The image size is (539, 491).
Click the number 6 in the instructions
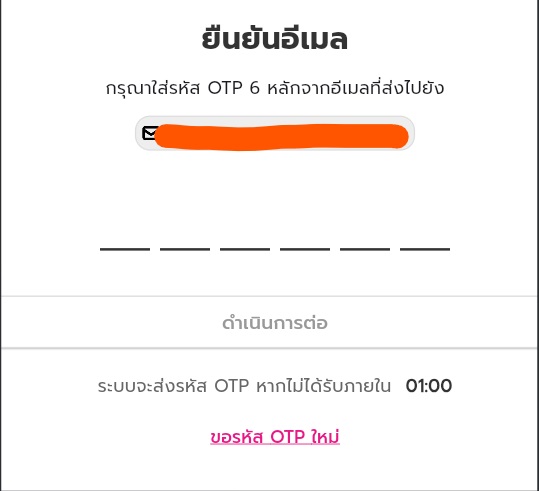254,88
